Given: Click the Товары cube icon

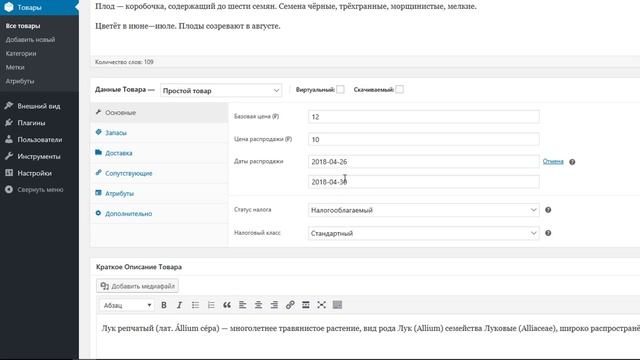Looking at the screenshot, I should coord(9,7).
